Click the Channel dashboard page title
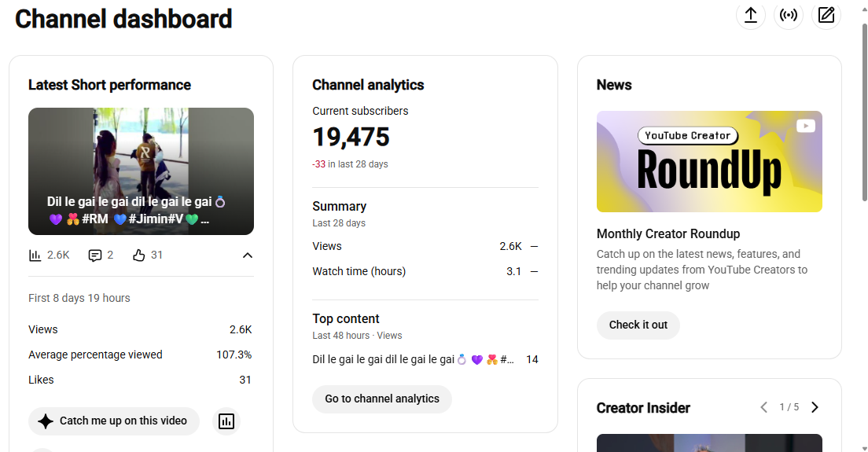The height and width of the screenshot is (452, 868). tap(123, 19)
